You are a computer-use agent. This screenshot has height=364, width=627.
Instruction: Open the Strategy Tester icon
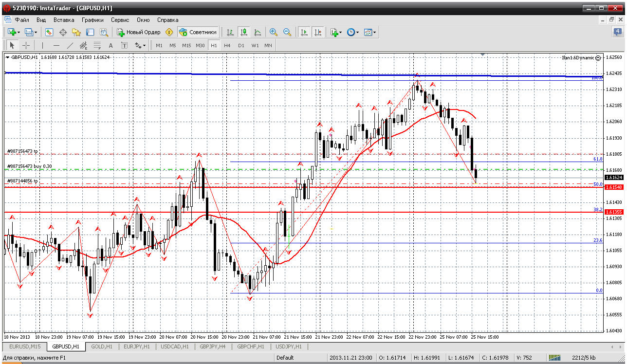(104, 32)
